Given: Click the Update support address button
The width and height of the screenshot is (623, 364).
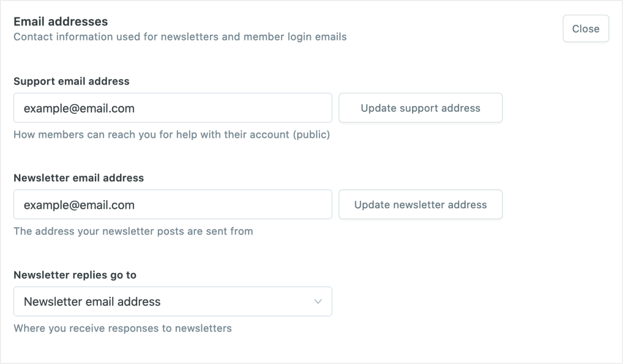Looking at the screenshot, I should tap(420, 108).
